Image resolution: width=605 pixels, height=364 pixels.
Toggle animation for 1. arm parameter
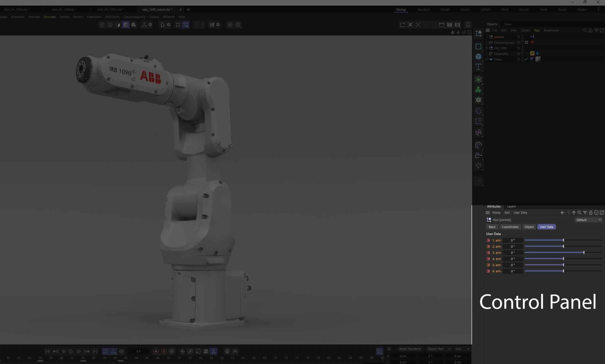click(488, 240)
